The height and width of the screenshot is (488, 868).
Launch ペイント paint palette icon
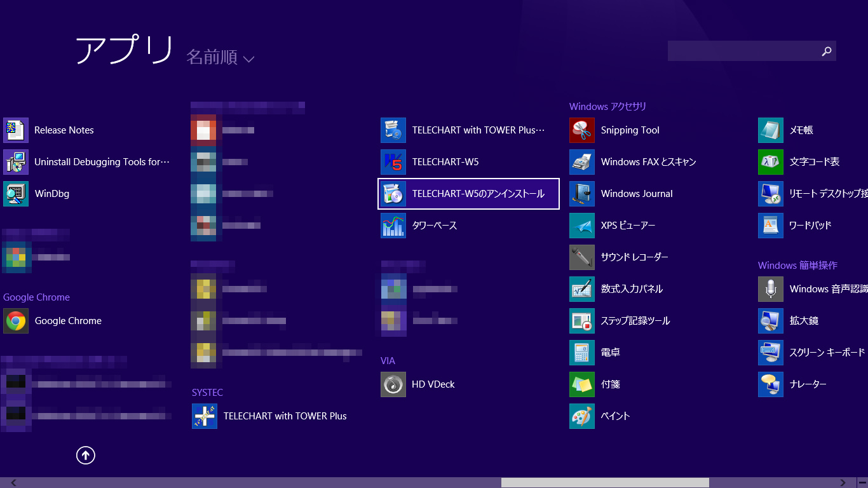click(582, 416)
